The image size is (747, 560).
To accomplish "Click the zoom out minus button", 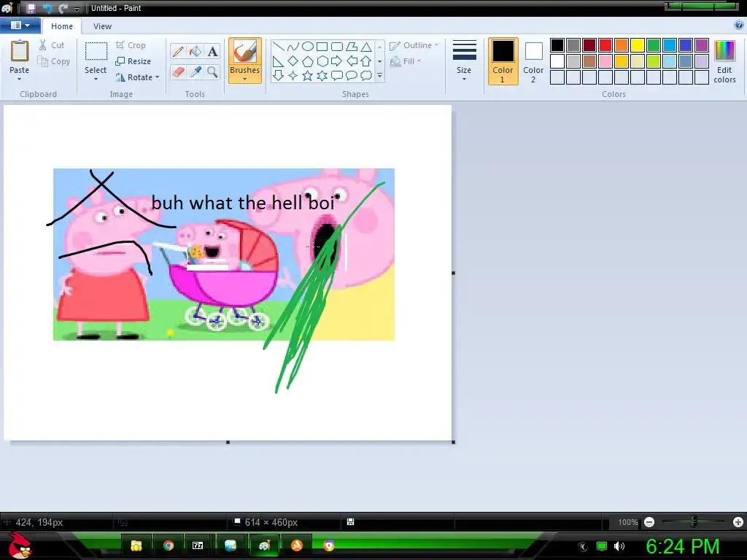I will tap(649, 522).
